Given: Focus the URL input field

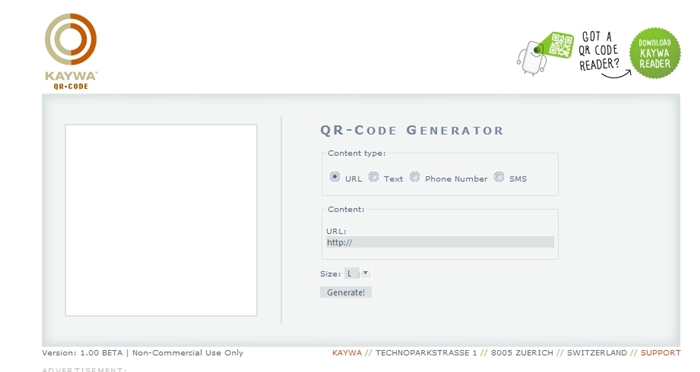Looking at the screenshot, I should click(x=440, y=242).
